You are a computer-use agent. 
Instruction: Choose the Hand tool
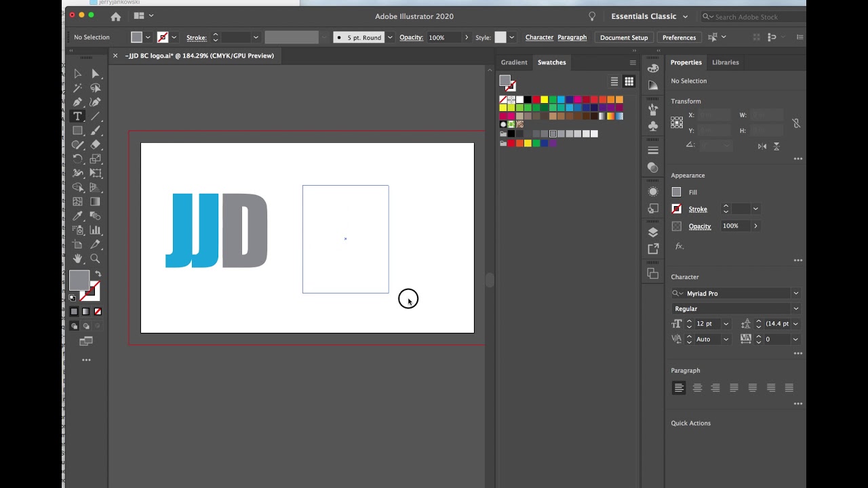77,258
